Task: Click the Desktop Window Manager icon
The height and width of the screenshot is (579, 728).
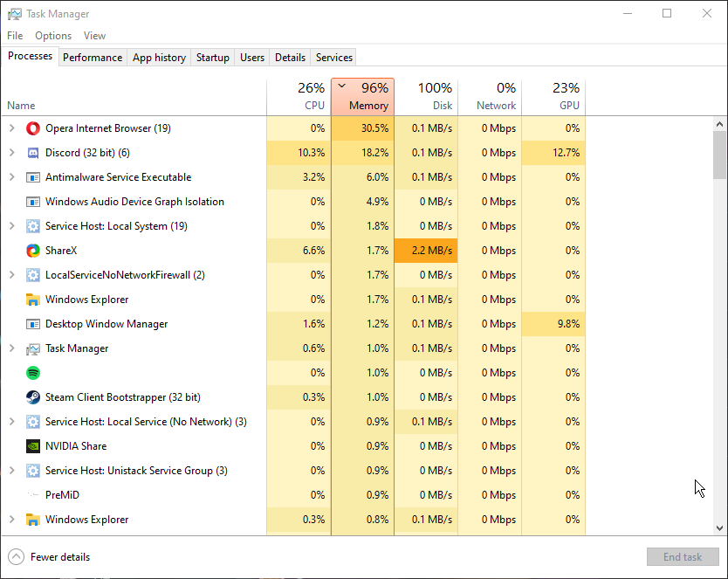Action: pyautogui.click(x=33, y=324)
